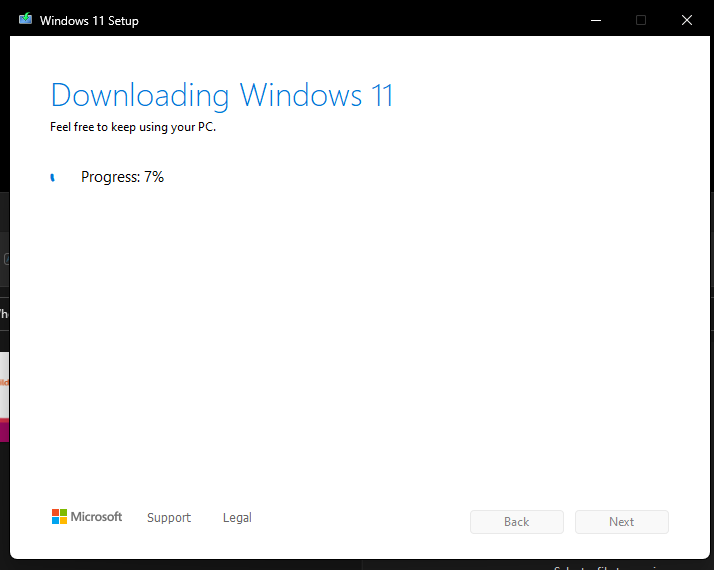
Task: Click the Windows 11 Setup title bar icon
Action: coord(26,19)
